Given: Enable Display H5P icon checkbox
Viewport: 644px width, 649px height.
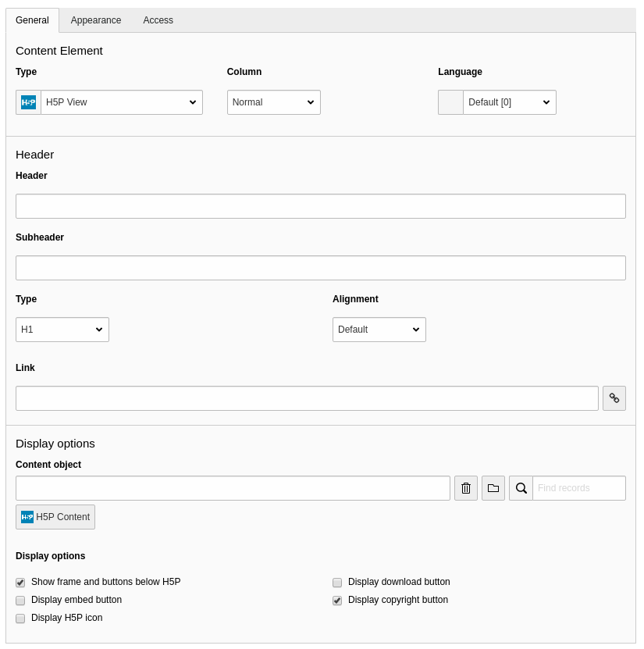Looking at the screenshot, I should (20, 619).
